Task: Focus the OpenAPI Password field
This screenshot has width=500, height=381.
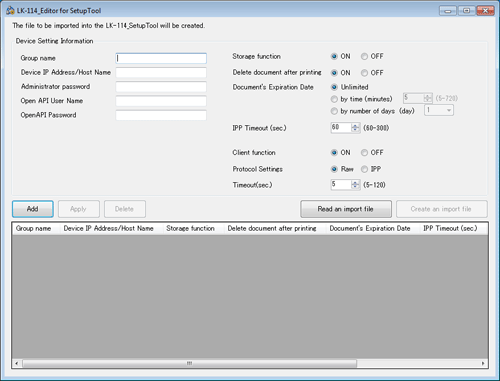Action: 161,115
